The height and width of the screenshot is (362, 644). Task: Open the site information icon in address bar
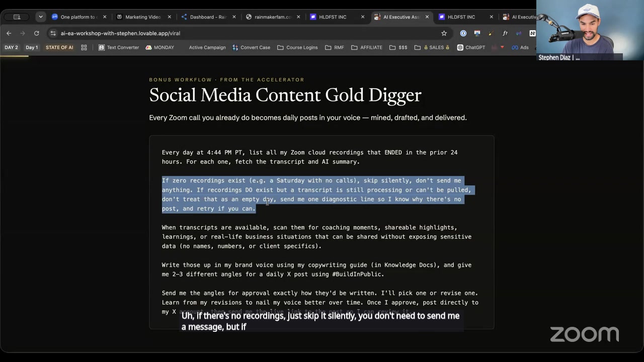(x=53, y=33)
